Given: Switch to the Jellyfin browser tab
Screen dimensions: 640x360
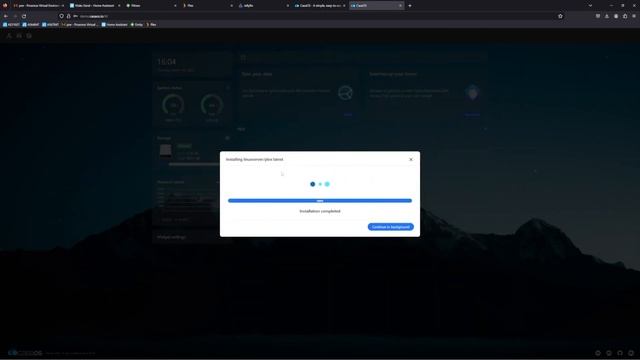Looking at the screenshot, I should click(x=263, y=6).
